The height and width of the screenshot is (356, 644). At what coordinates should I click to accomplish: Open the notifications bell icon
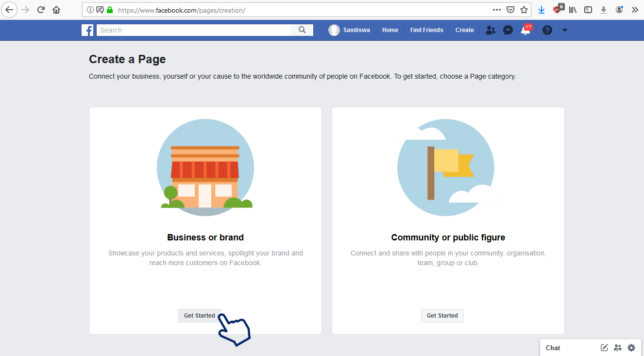click(x=525, y=31)
